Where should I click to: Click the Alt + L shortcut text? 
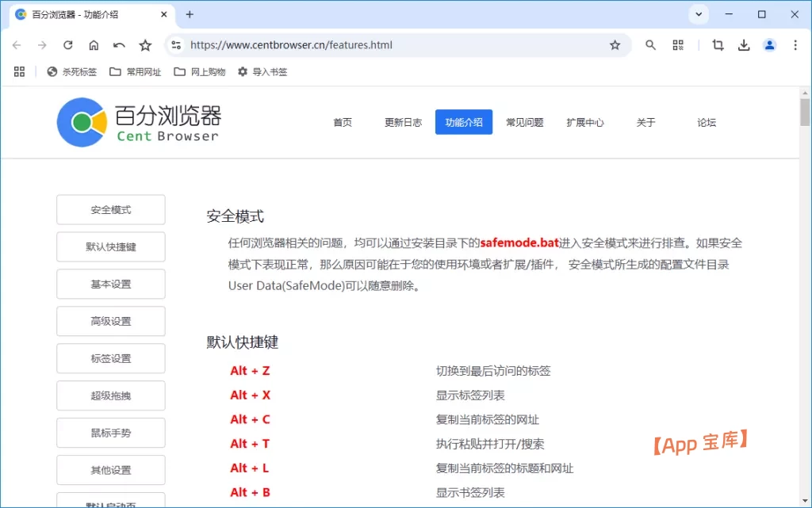click(250, 468)
